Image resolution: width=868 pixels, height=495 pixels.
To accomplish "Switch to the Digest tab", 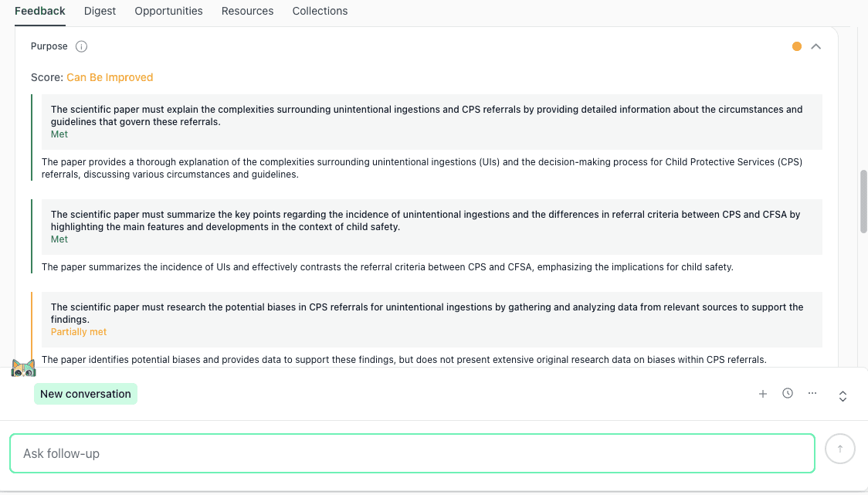I will [100, 11].
